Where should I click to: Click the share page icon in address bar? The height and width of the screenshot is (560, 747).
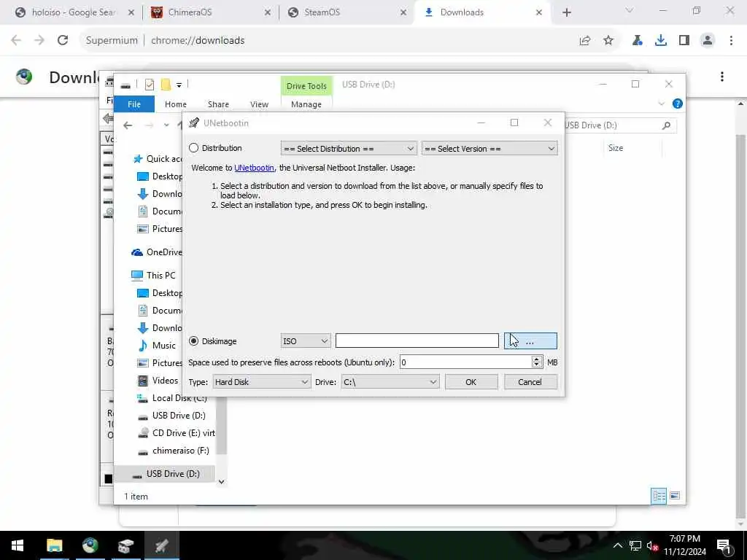point(584,41)
